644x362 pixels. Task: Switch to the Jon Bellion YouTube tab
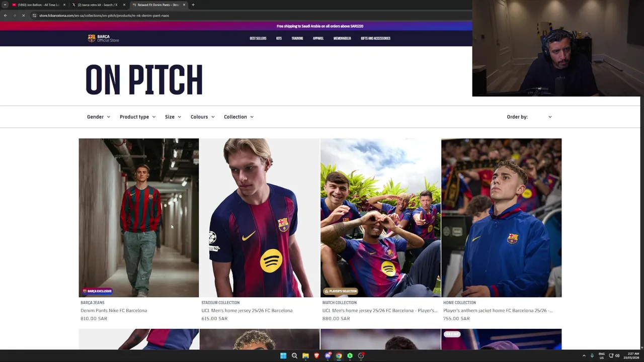38,5
